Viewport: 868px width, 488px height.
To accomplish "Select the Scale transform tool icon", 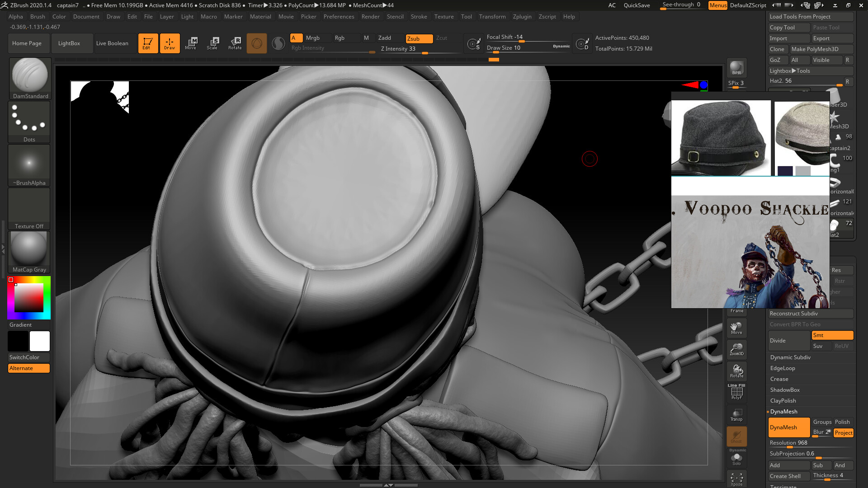I will (212, 43).
